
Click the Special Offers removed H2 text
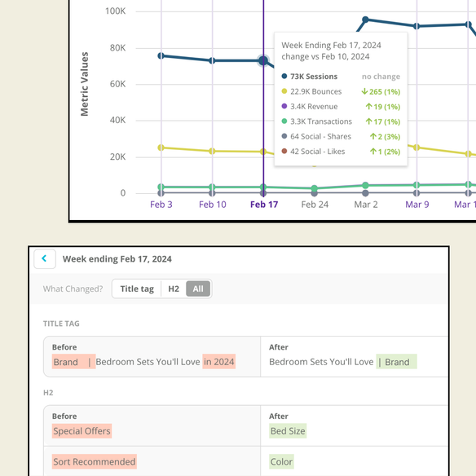pyautogui.click(x=82, y=431)
